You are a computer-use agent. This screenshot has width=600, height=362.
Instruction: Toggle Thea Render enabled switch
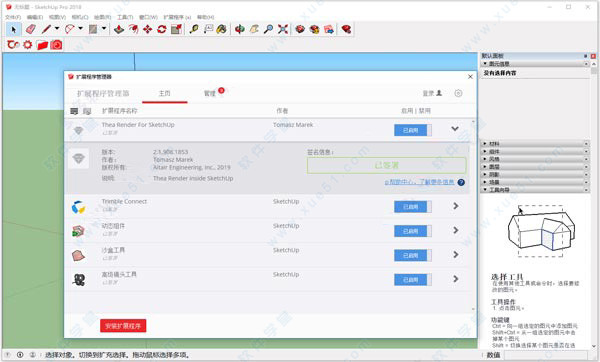(413, 130)
